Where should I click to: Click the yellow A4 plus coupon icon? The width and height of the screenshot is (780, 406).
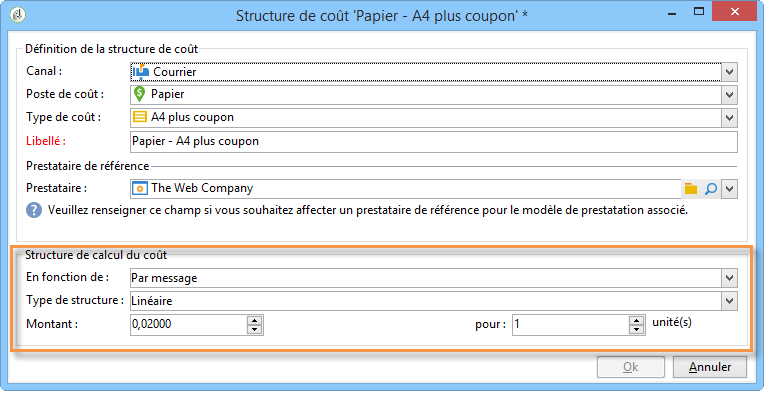tap(140, 117)
